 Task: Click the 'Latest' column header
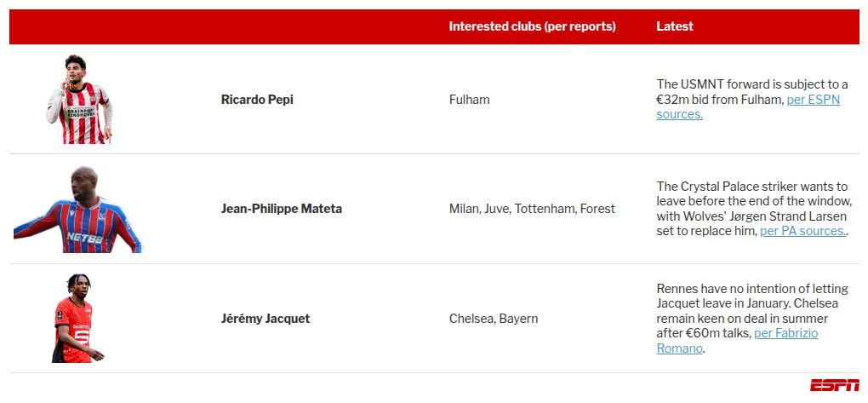(674, 26)
